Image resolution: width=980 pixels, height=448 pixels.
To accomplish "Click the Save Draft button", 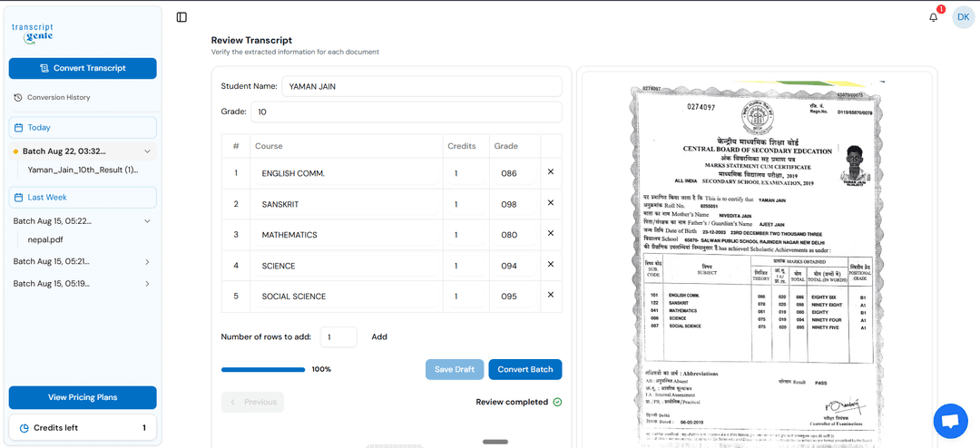I will 455,369.
